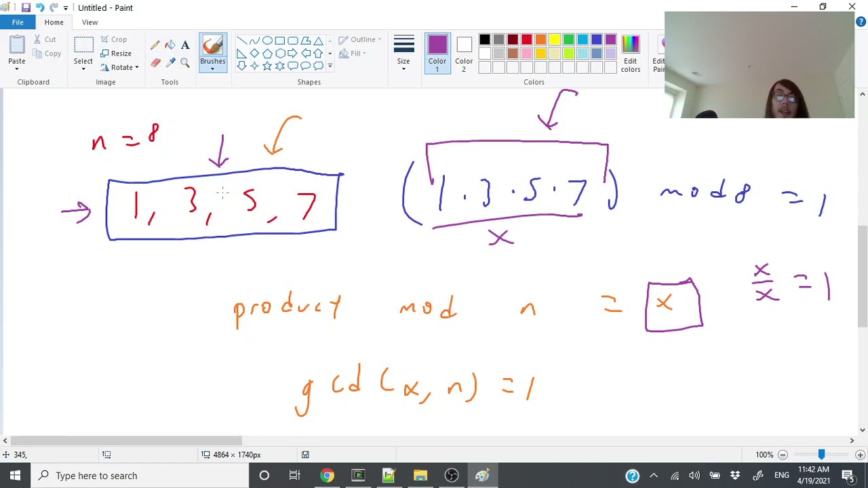Open Edit colors palette
The image size is (868, 488).
point(630,54)
